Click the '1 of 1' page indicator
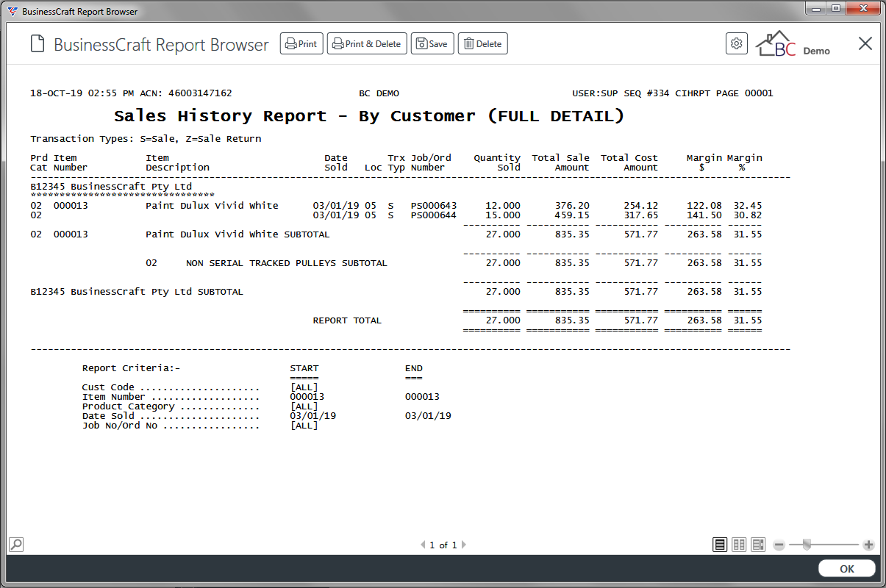This screenshot has height=588, width=886. [x=443, y=545]
